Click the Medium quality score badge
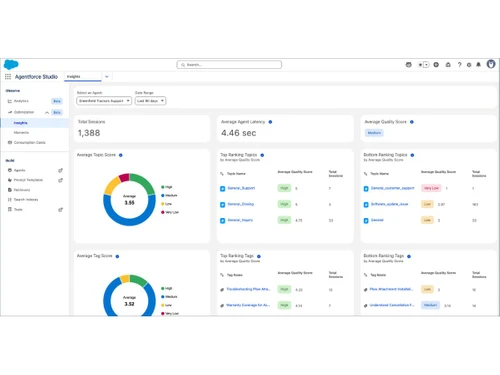The height and width of the screenshot is (375, 500). (374, 133)
